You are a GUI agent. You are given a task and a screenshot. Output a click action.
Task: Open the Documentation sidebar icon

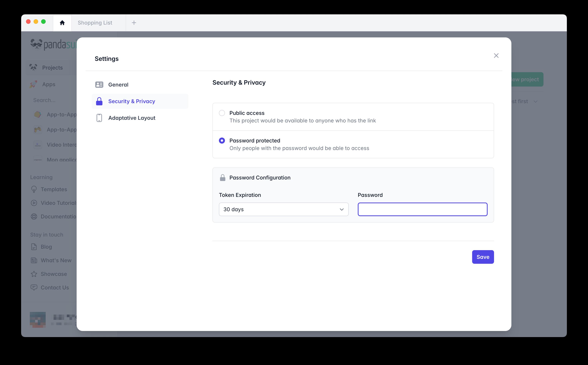[x=34, y=217]
